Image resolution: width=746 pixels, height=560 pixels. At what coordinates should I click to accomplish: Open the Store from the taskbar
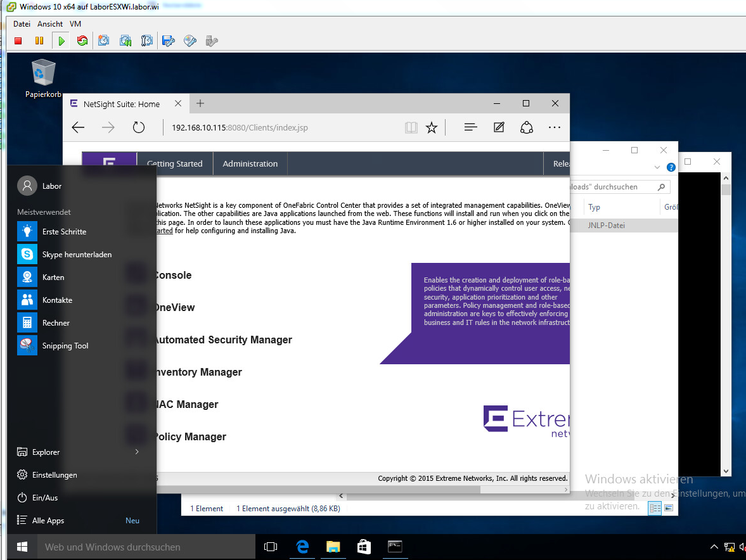tap(364, 547)
